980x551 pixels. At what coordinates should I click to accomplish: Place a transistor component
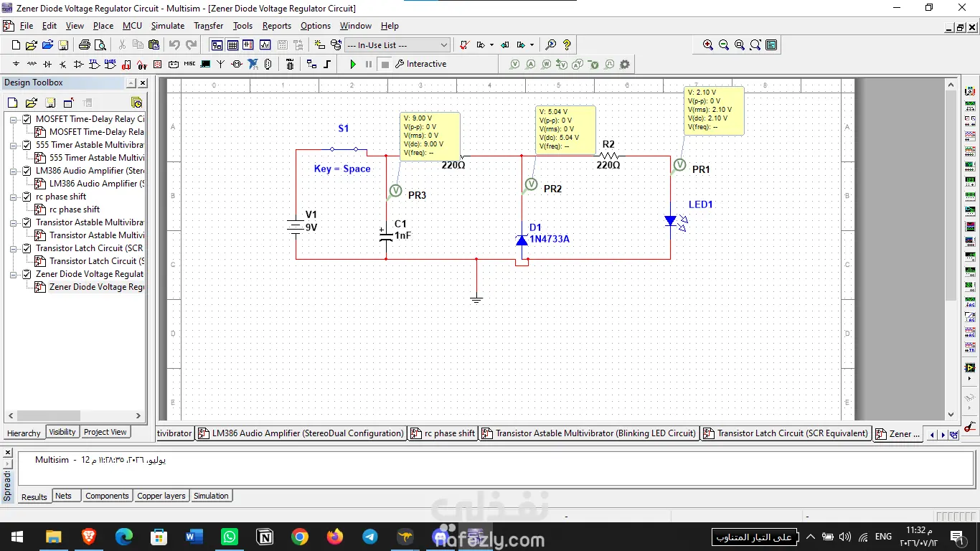click(x=63, y=64)
